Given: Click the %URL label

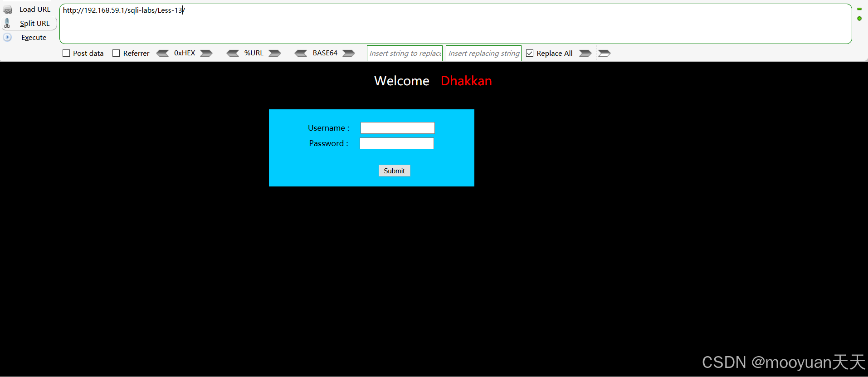Looking at the screenshot, I should [254, 53].
